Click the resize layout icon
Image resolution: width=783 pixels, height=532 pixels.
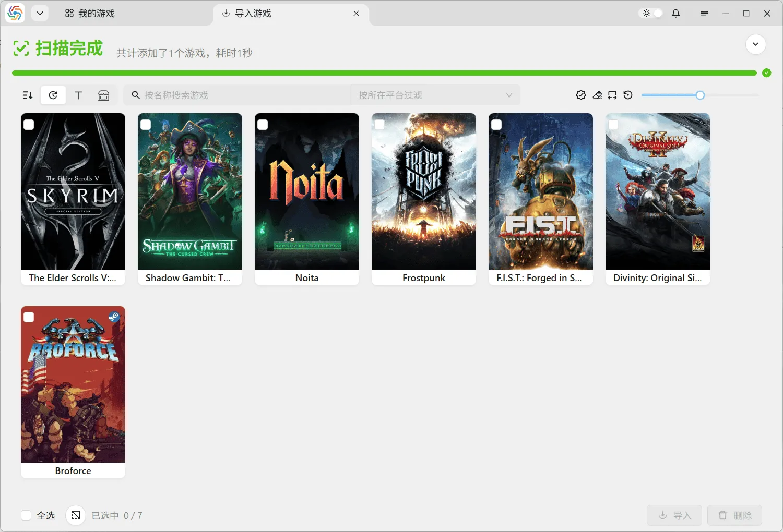612,95
